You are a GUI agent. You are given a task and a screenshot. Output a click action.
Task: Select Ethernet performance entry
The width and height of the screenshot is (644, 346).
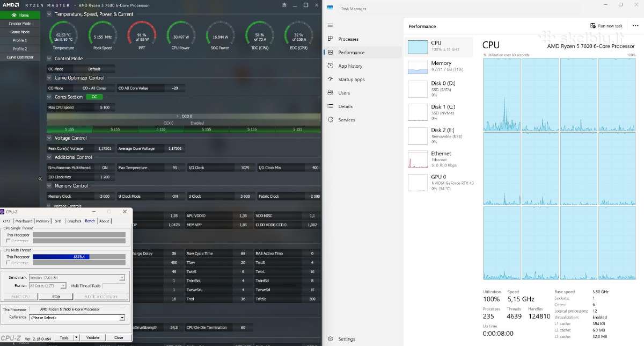(440, 160)
